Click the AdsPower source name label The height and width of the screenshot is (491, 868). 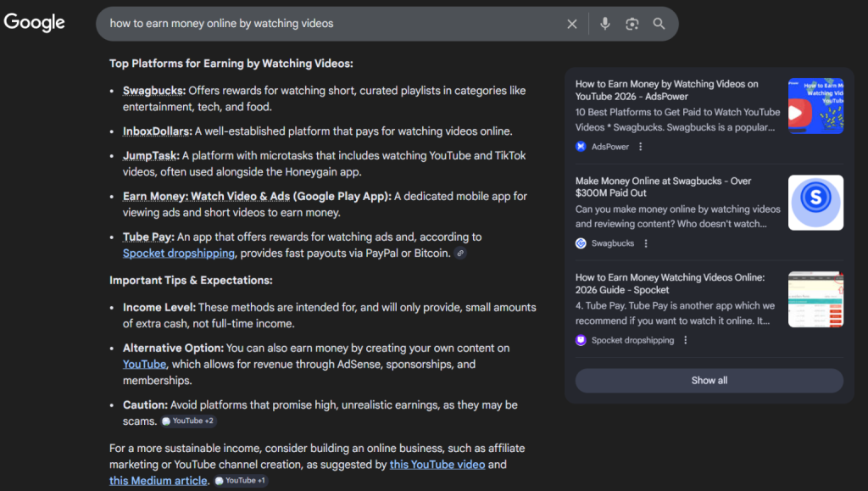pyautogui.click(x=610, y=147)
